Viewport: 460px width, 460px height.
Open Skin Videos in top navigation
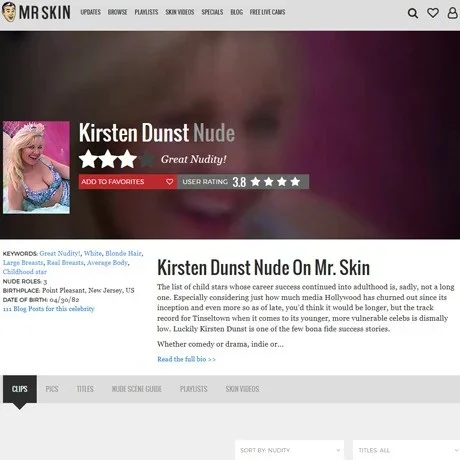click(x=180, y=12)
